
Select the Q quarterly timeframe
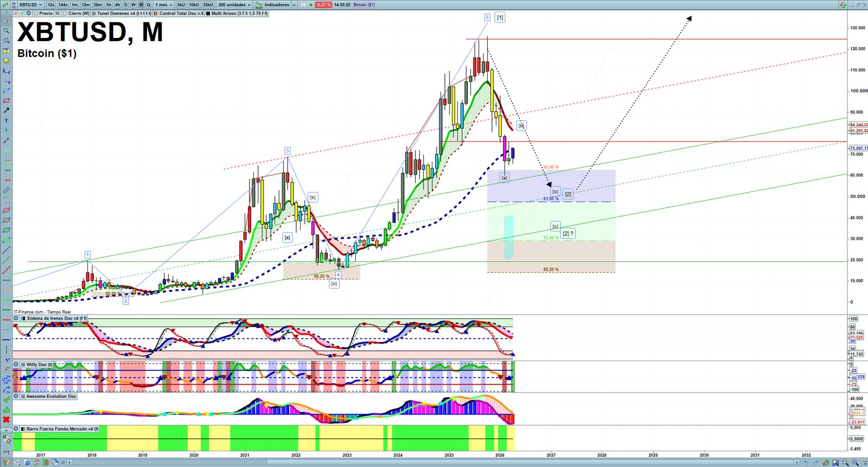148,5
